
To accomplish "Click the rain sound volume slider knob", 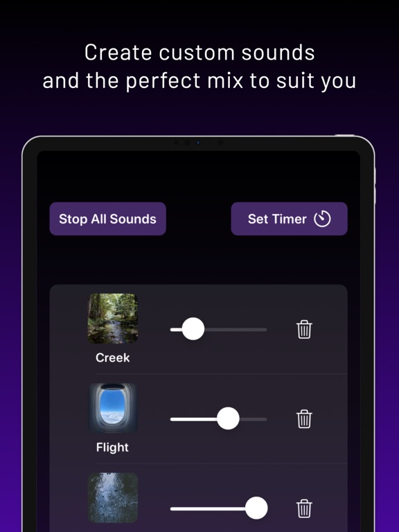I will click(x=256, y=508).
